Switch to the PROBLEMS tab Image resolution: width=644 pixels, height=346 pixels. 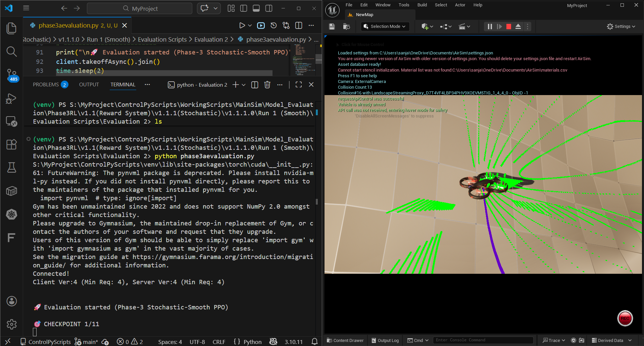tap(46, 85)
